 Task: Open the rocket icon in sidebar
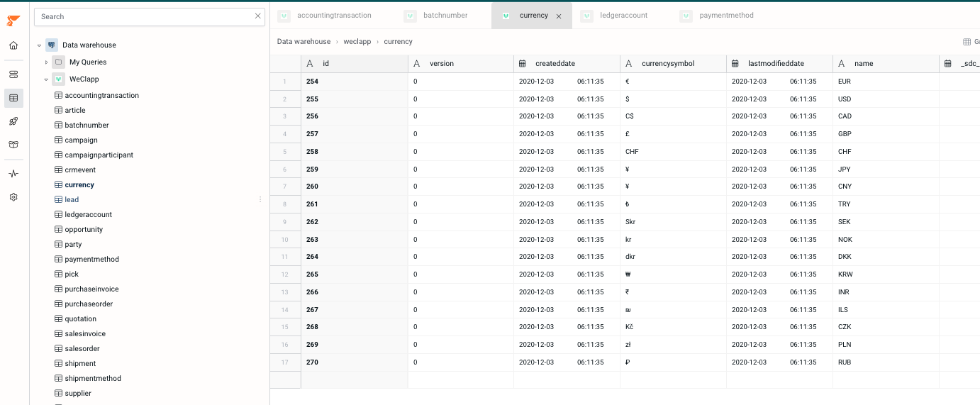[13, 121]
